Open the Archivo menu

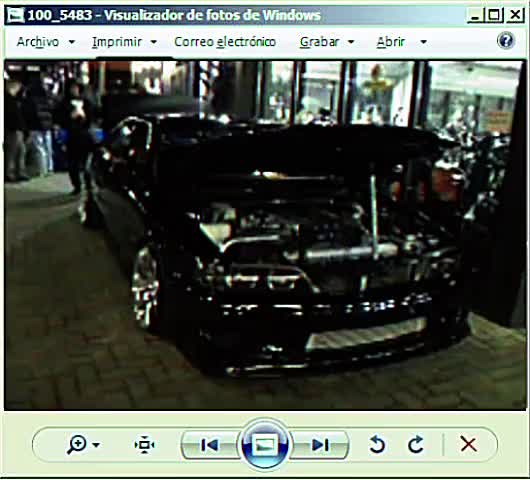click(x=38, y=42)
